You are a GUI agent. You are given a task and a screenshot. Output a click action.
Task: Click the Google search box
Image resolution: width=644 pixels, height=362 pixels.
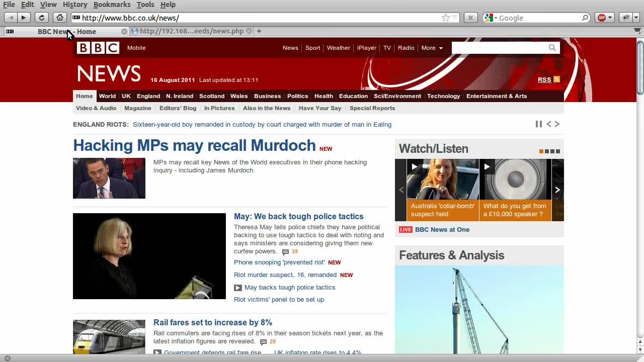click(x=539, y=18)
